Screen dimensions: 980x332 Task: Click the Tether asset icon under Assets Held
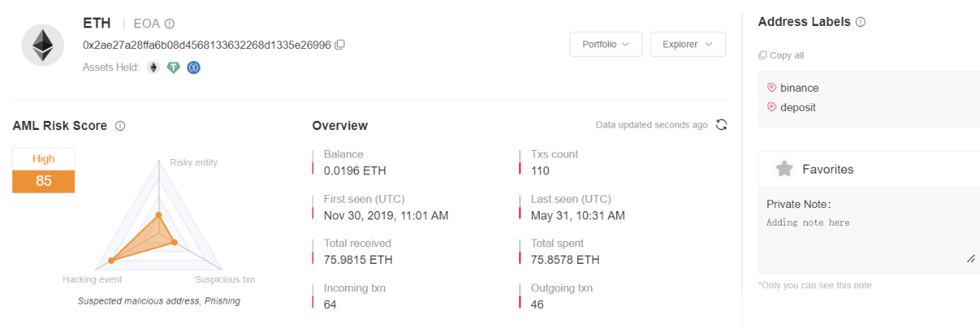tap(174, 67)
